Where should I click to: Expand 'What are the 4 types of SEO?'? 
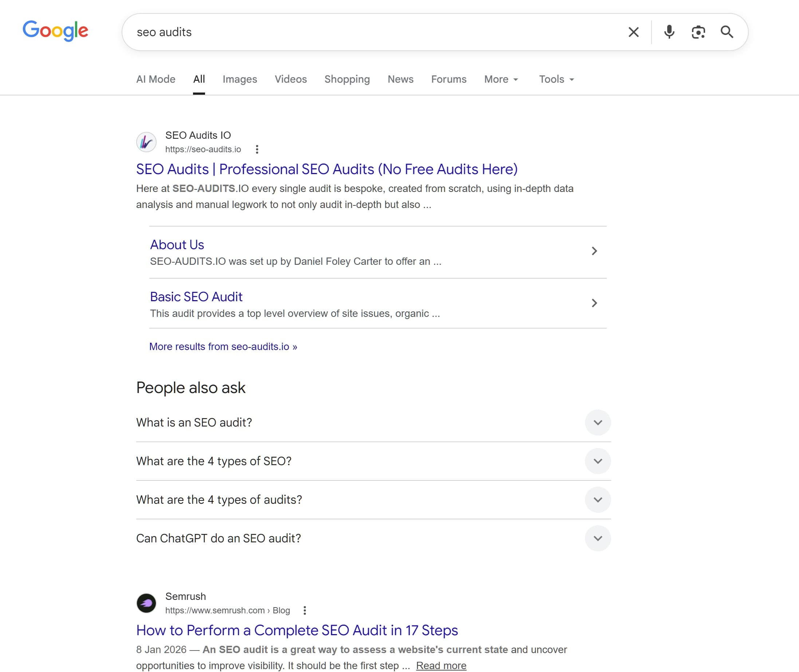pos(598,461)
